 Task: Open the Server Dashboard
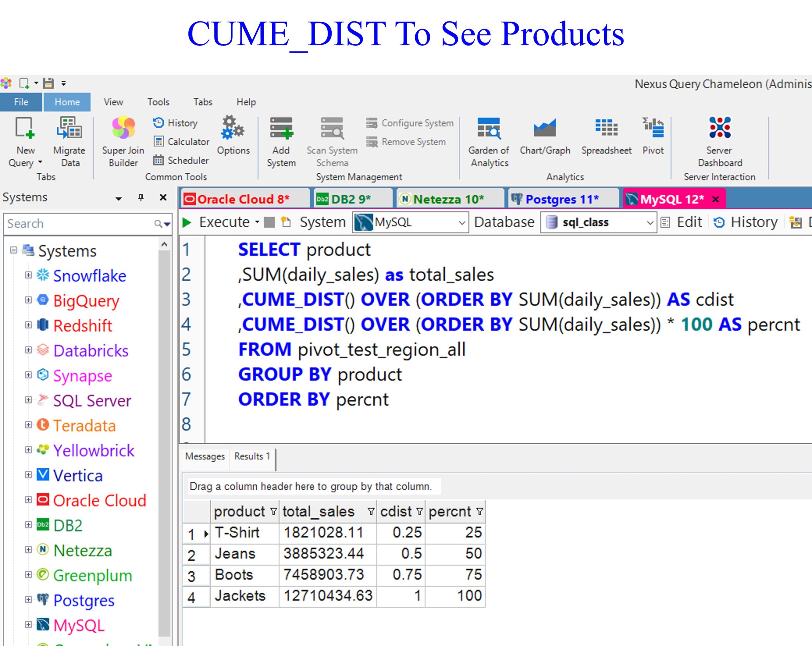coord(719,128)
